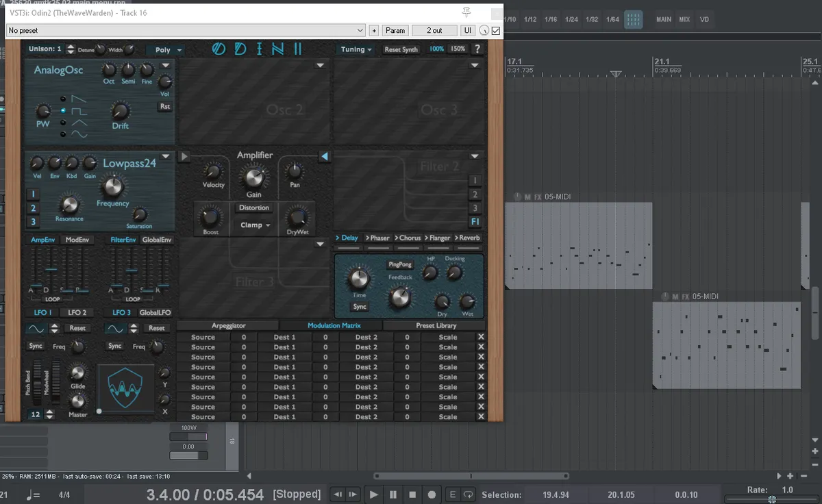Open the No preset combo box
822x504 pixels.
pyautogui.click(x=186, y=30)
